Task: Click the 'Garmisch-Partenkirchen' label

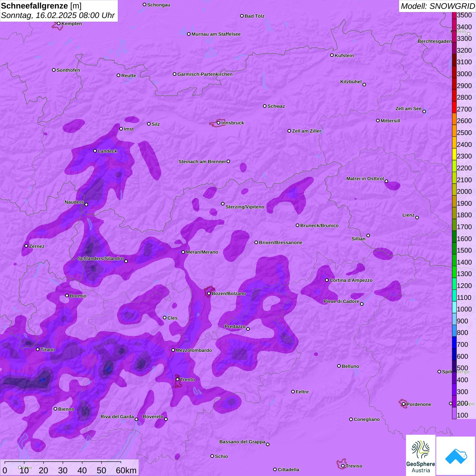Action: 205,74
